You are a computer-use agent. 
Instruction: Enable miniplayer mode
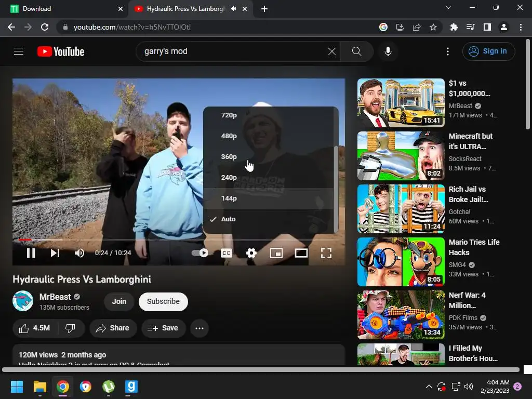coord(276,253)
